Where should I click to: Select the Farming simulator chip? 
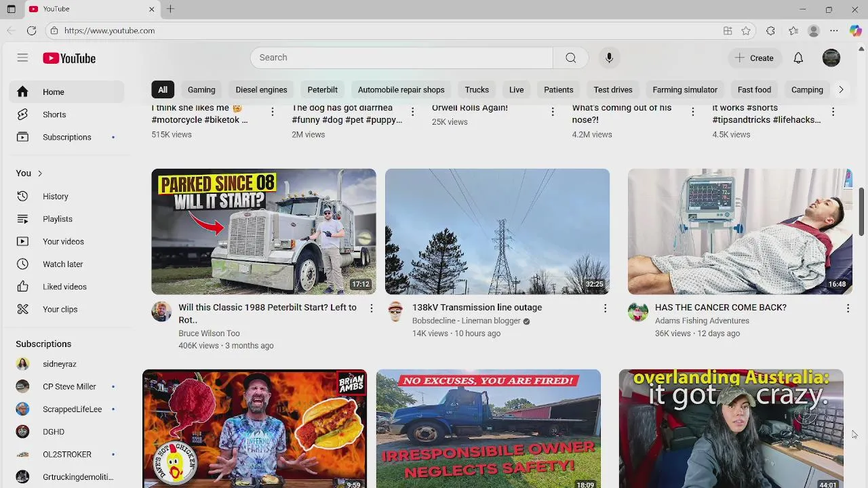(684, 89)
